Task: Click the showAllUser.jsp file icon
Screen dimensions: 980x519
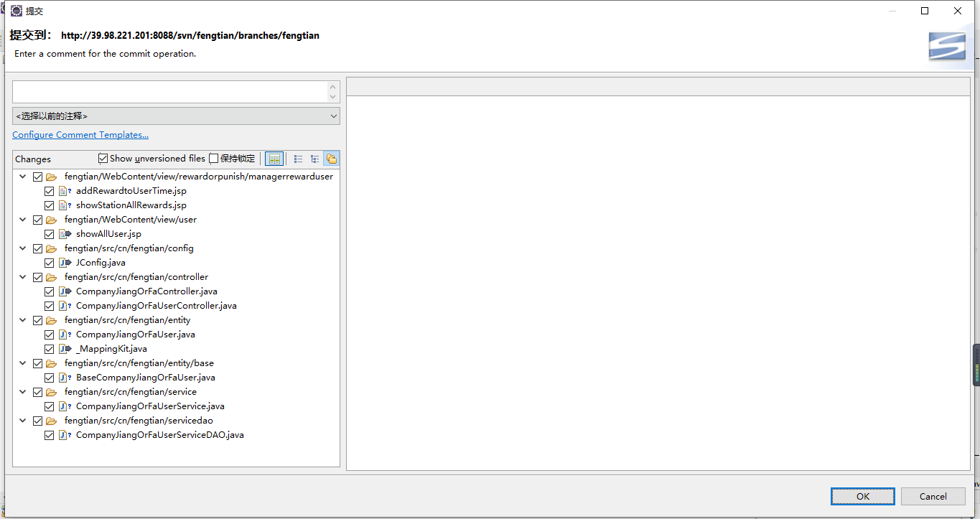Action: (x=65, y=234)
